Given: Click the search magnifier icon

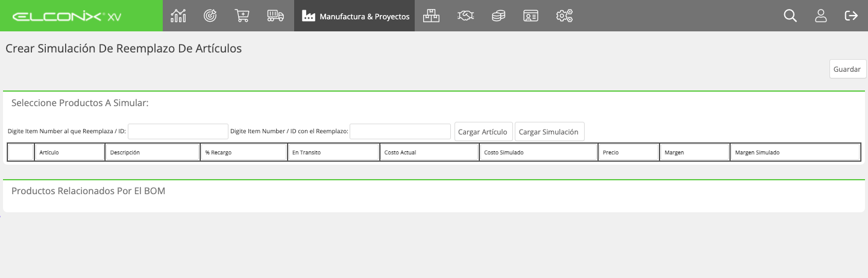Looking at the screenshot, I should click(790, 16).
